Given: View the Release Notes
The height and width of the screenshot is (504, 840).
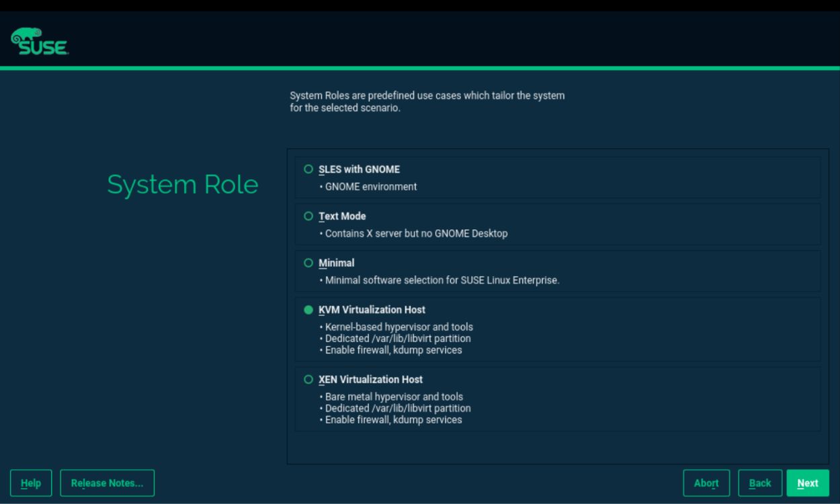Looking at the screenshot, I should [x=107, y=482].
